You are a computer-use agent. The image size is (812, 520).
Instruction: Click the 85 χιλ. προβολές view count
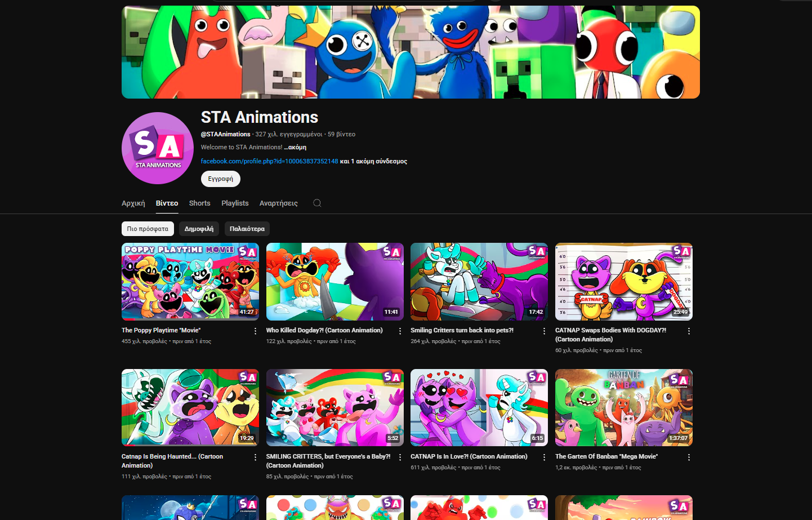pos(287,477)
